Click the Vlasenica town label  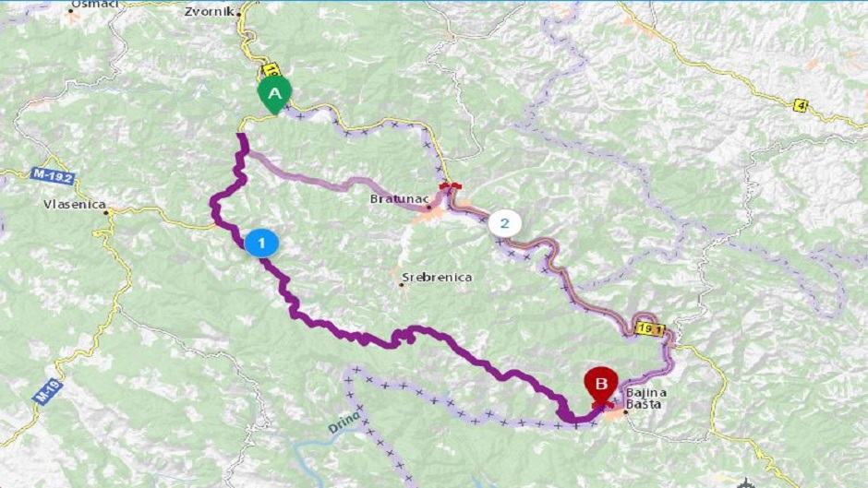74,204
